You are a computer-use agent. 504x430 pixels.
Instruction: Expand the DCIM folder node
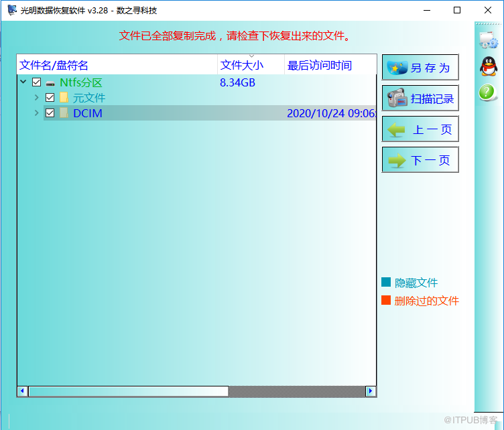36,113
